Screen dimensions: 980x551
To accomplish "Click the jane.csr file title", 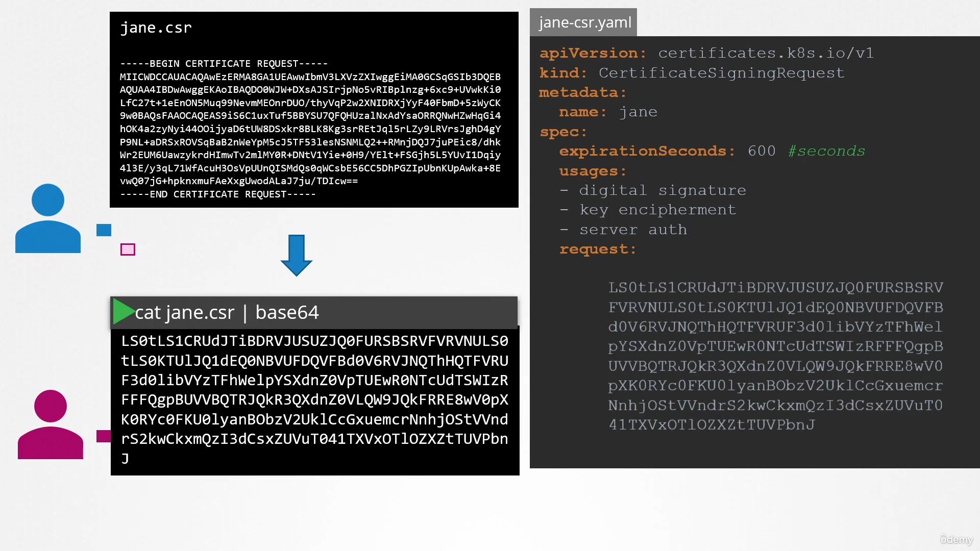I will [x=156, y=28].
